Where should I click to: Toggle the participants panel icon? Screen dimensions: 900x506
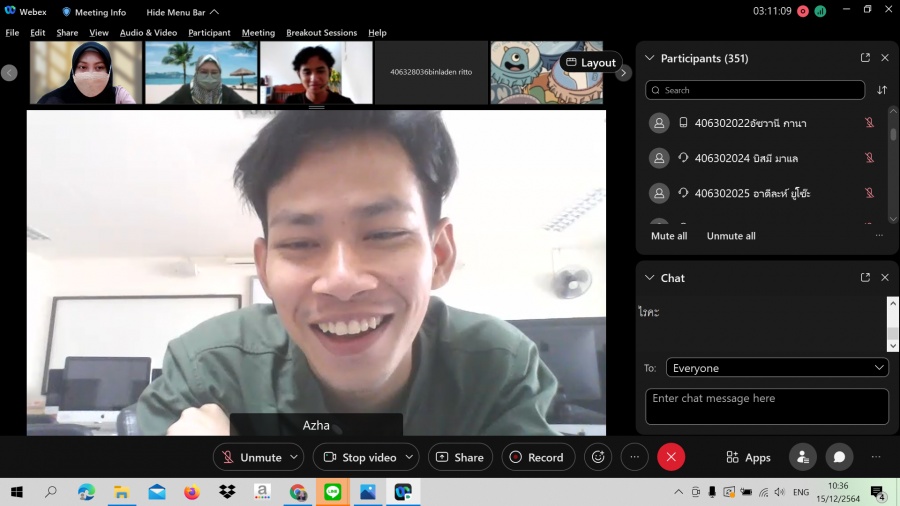(802, 457)
